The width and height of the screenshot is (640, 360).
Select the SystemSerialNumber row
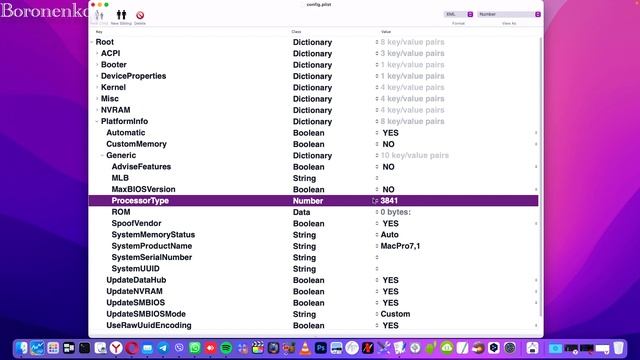(x=313, y=257)
